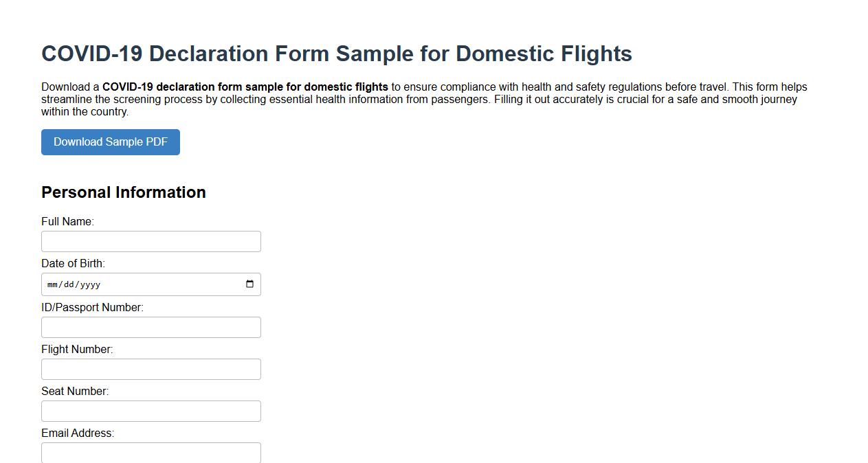Click the Download Sample PDF button
The image size is (868, 463).
click(x=110, y=142)
